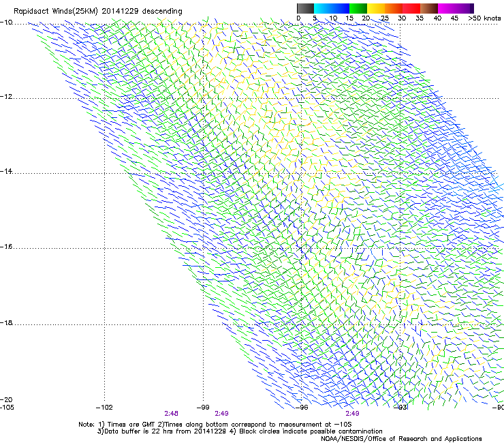This screenshot has height=443, width=504.
Task: Click the -93 longitude axis label
Action: click(400, 408)
